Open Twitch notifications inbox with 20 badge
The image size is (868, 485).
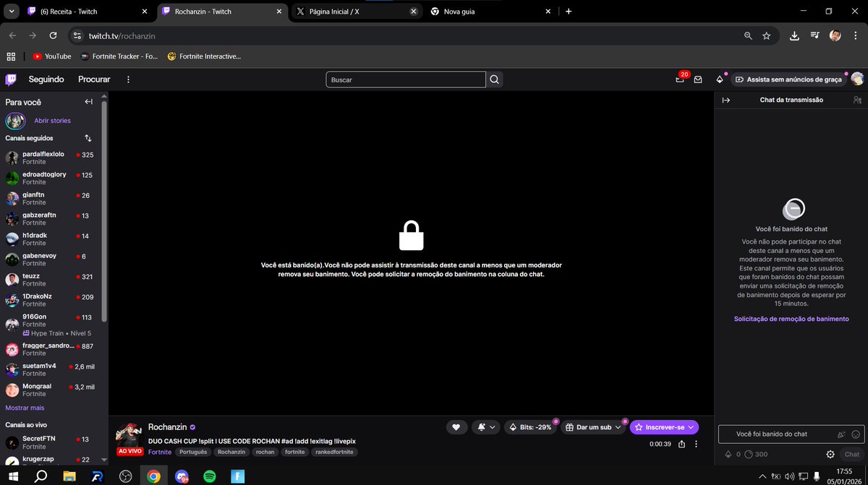pos(680,80)
